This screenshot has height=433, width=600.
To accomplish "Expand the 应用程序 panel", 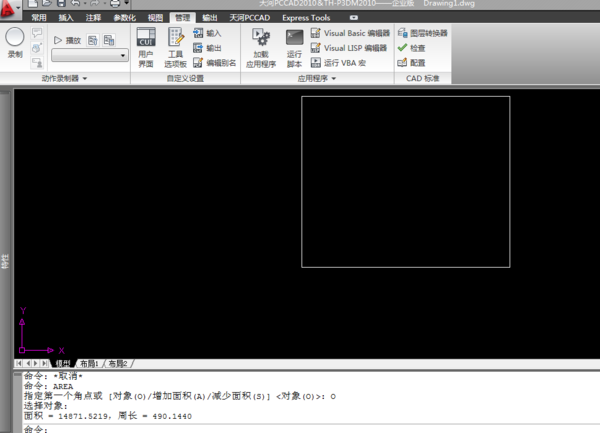I will click(317, 78).
